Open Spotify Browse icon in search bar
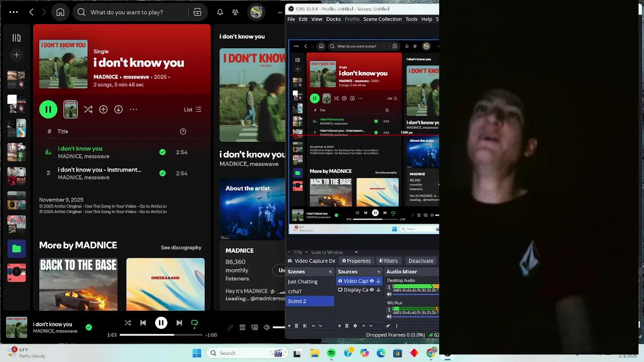 pos(197,12)
